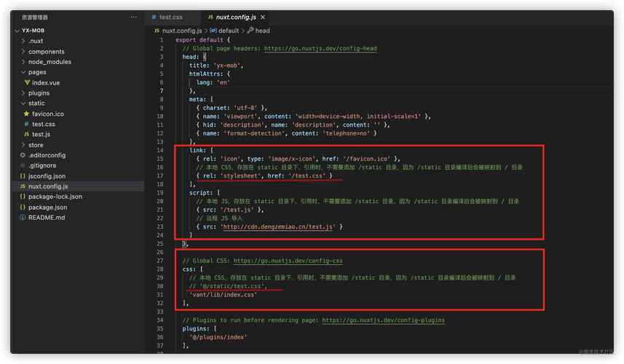Screen dimensions: 624x364
Task: Click the '/test.css' href value on line 17
Action: 307,175
